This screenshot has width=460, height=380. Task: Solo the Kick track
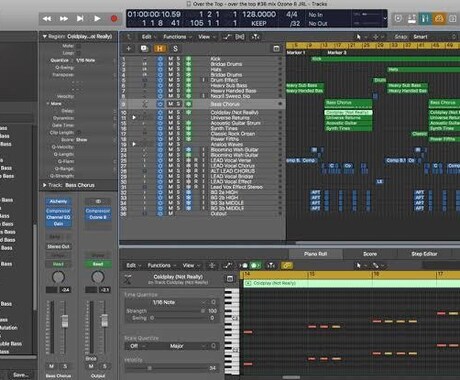(x=178, y=59)
